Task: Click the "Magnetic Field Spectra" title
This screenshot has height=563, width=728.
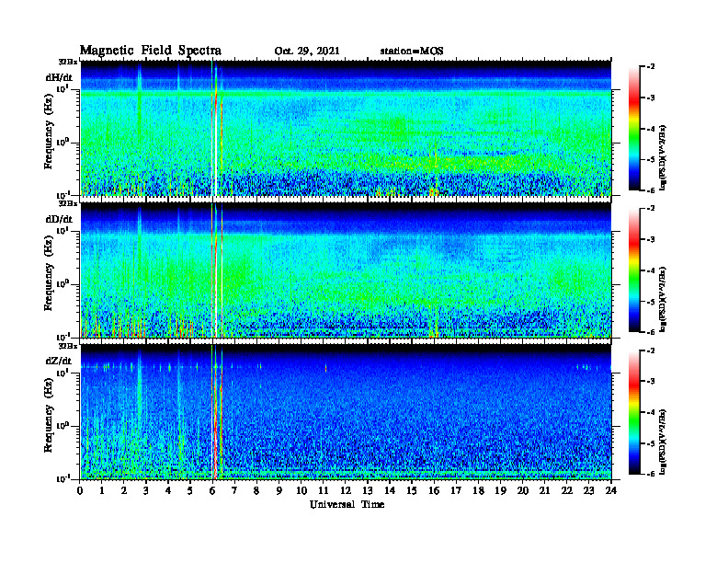Action: tap(151, 51)
